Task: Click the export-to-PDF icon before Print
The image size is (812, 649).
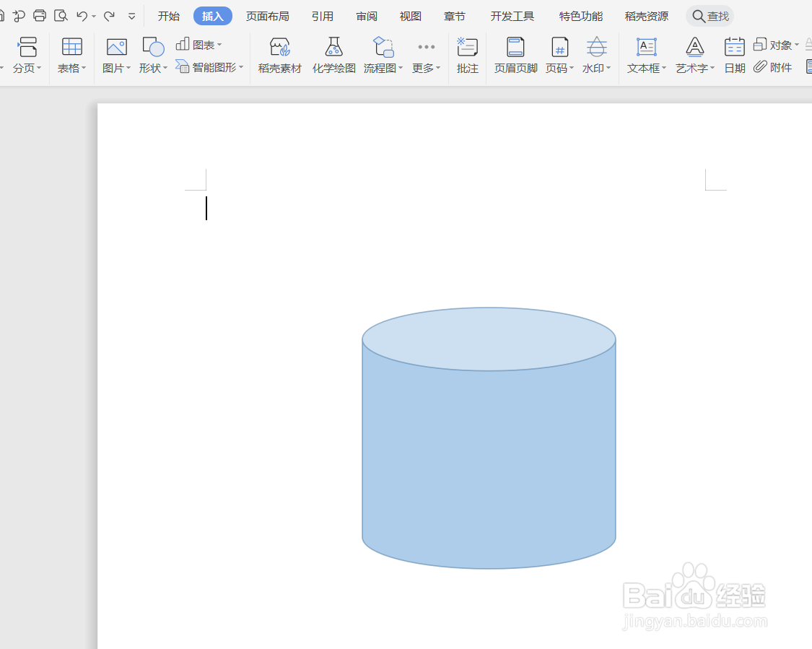Action: pyautogui.click(x=19, y=16)
